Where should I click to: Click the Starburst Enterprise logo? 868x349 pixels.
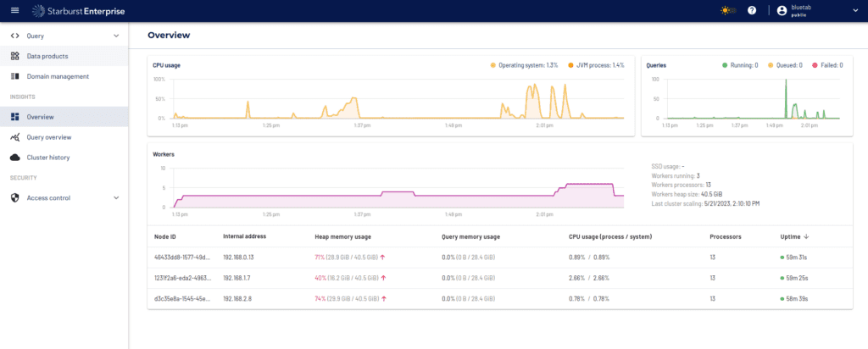pos(79,10)
